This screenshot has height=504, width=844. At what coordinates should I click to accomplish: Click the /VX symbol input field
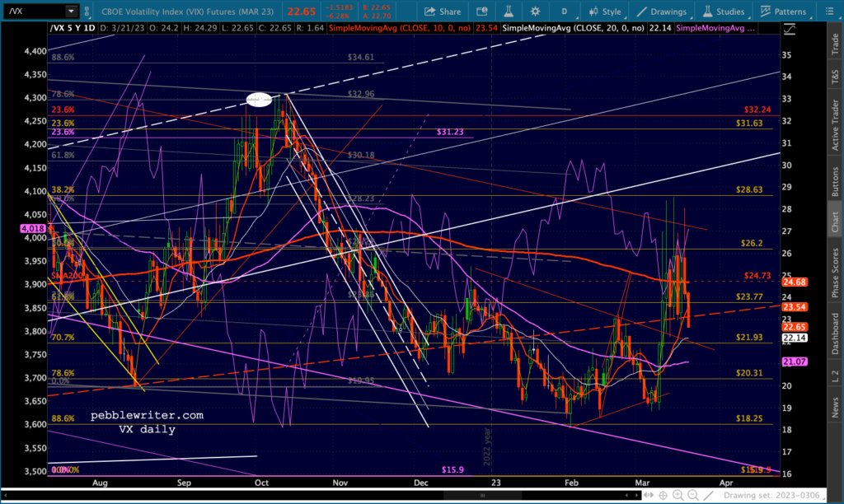pos(33,12)
